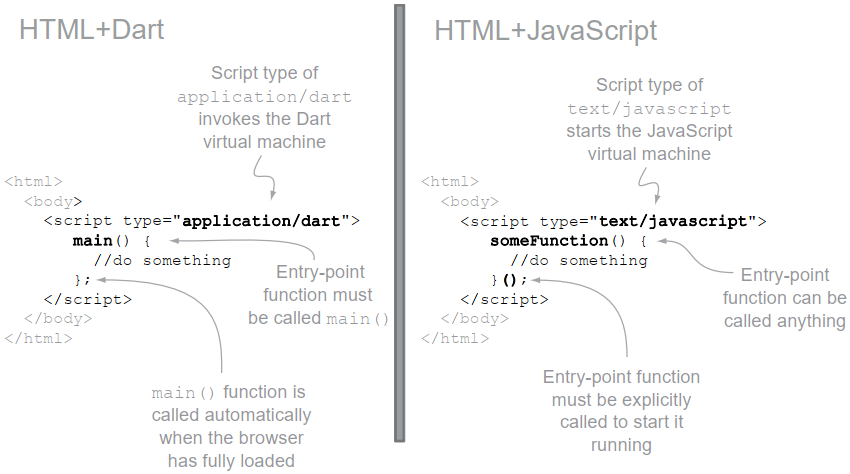Click the <script type="text/javascript"> code line
This screenshot has width=850, height=474.
[613, 221]
